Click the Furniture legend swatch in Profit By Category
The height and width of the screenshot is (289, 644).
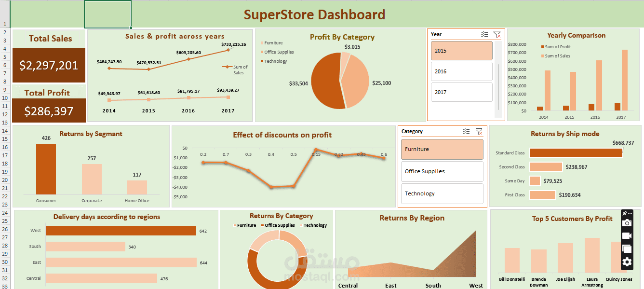[x=262, y=43]
